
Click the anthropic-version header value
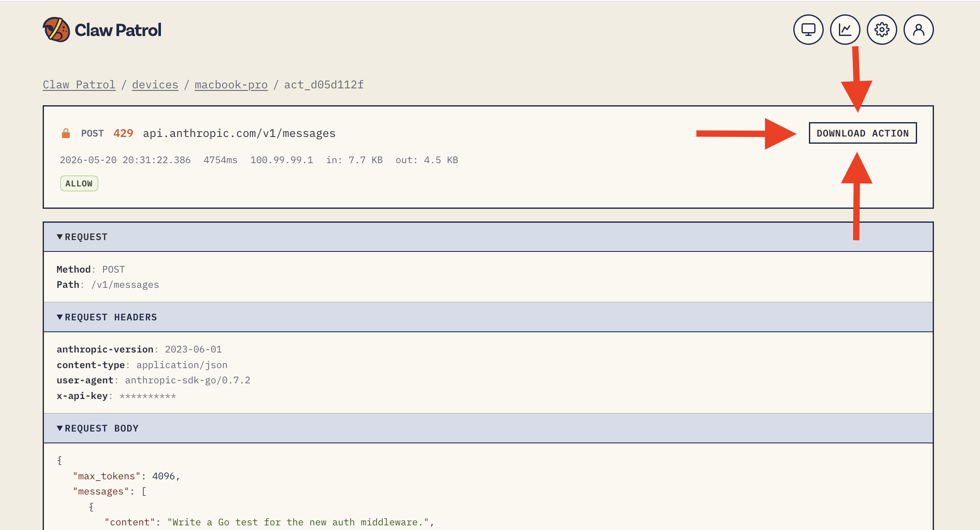(x=193, y=350)
